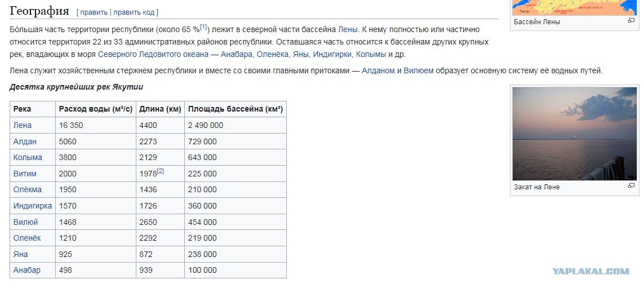Viewport: 644px width, 288px height.
Task: Follow the Алданом tributary link
Action: point(378,70)
